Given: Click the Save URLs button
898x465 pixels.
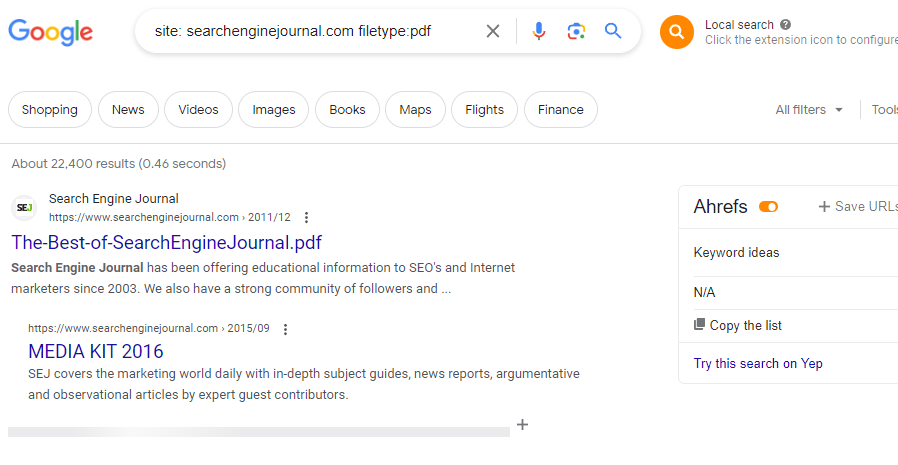Looking at the screenshot, I should point(858,207).
